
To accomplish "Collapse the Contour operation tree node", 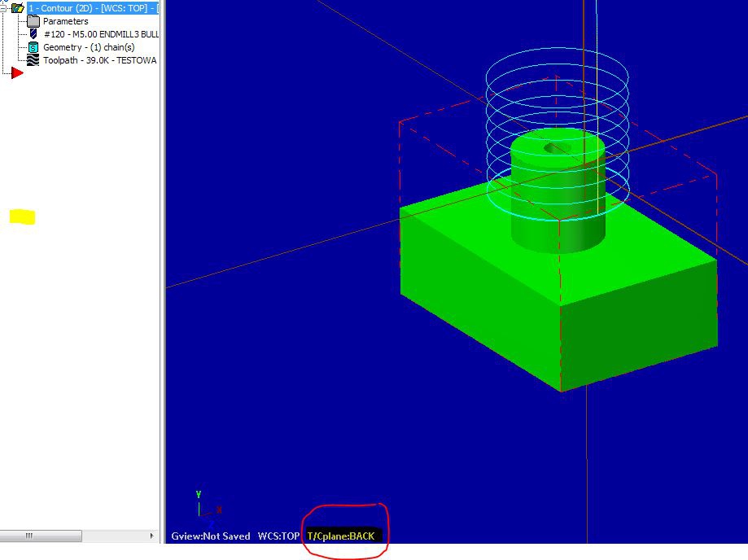I will click(2, 8).
